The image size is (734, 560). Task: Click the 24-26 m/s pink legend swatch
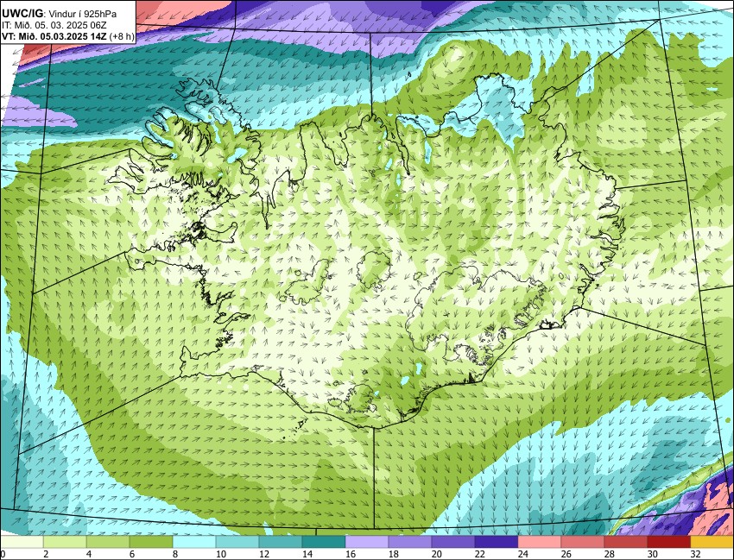(x=539, y=542)
